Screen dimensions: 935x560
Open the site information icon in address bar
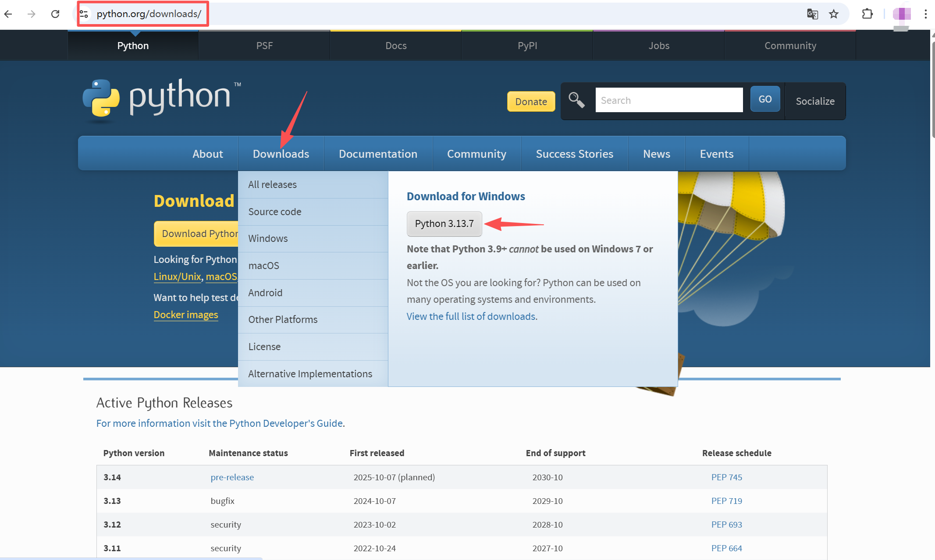[x=84, y=14]
